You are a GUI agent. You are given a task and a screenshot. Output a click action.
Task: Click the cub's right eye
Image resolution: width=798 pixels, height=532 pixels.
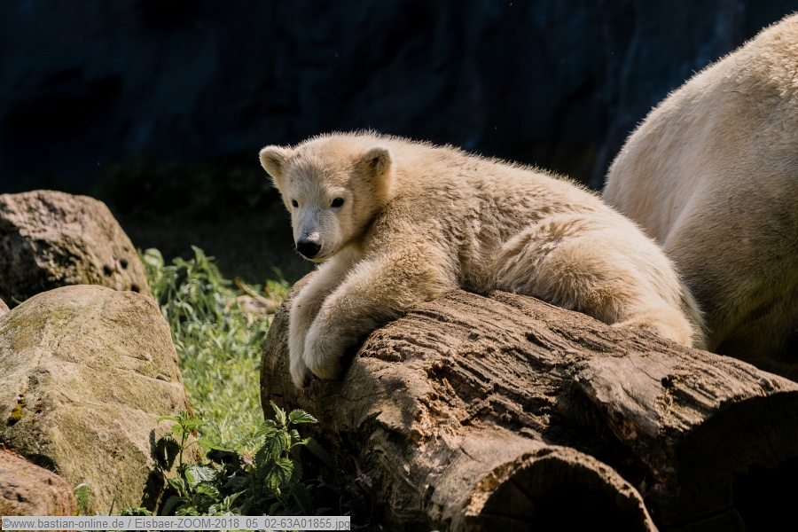[337, 202]
